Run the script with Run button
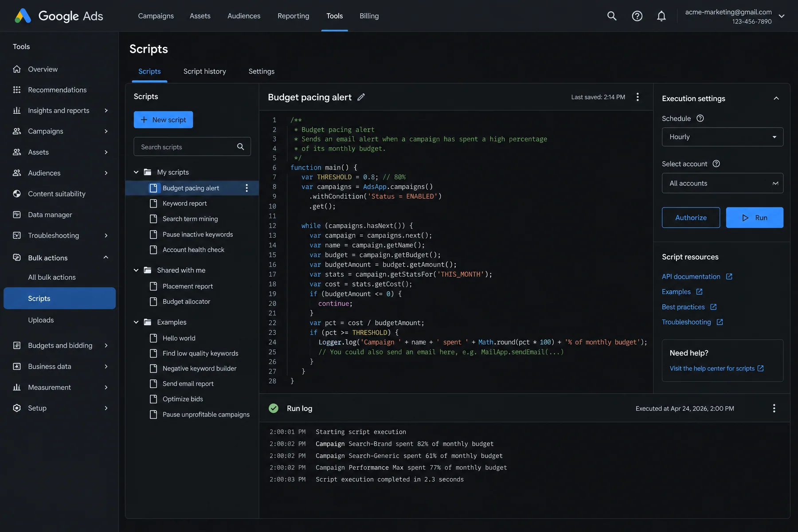Screen dimensions: 798x532 pos(755,218)
